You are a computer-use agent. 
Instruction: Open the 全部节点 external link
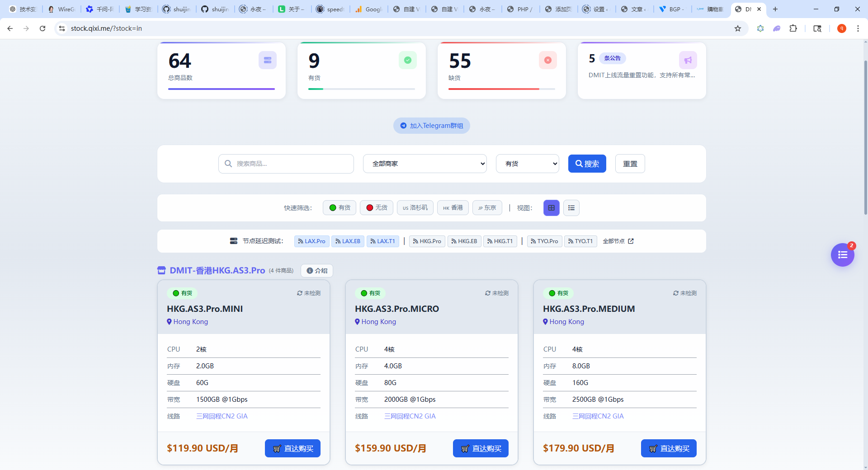[618, 241]
